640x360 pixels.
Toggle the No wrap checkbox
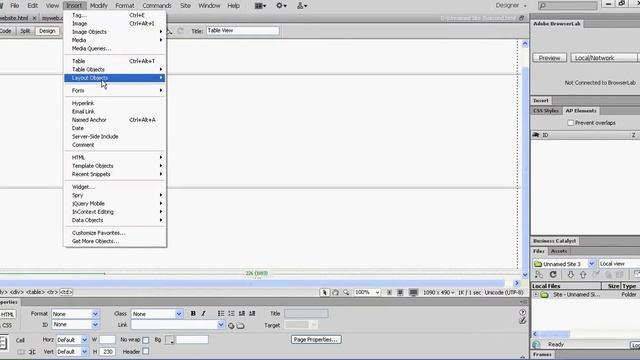coord(146,340)
